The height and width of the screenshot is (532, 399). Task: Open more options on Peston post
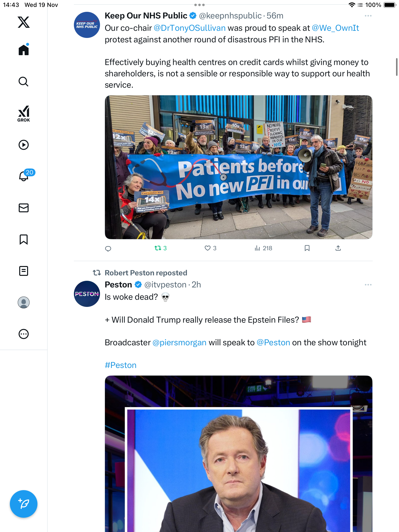tap(368, 285)
